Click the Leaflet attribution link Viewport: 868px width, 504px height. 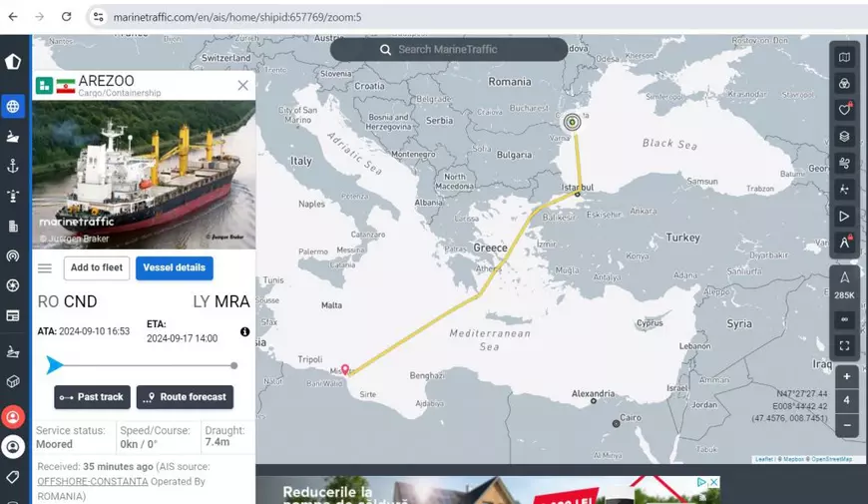click(764, 459)
